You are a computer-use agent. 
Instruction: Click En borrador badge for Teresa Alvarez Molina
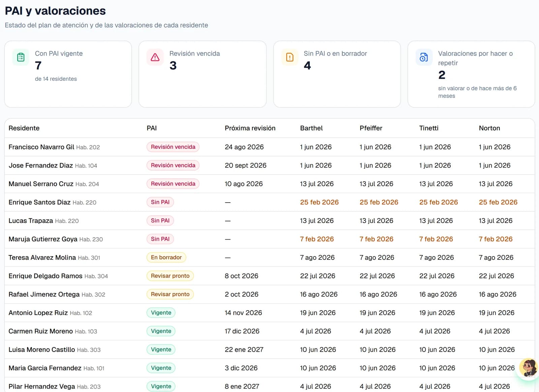pos(166,257)
